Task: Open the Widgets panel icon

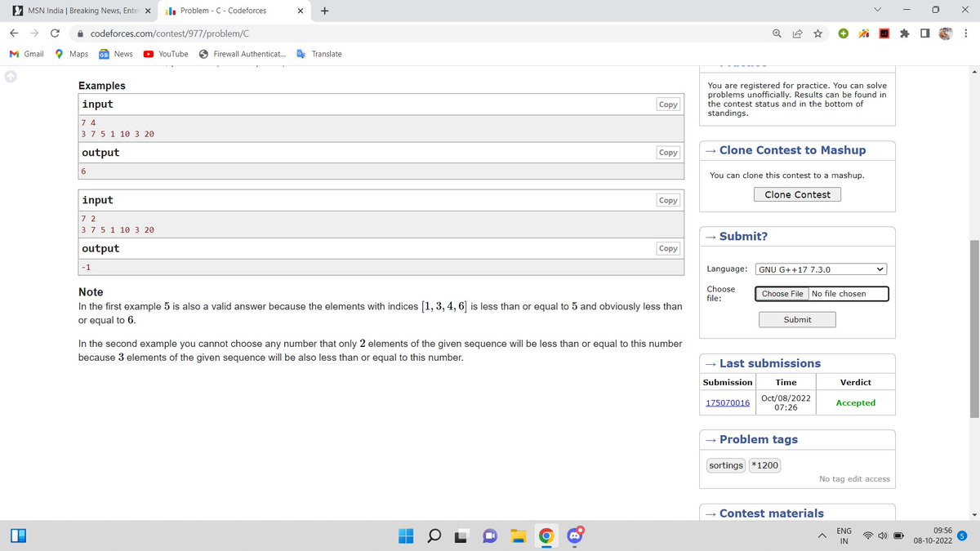Action: (x=19, y=536)
